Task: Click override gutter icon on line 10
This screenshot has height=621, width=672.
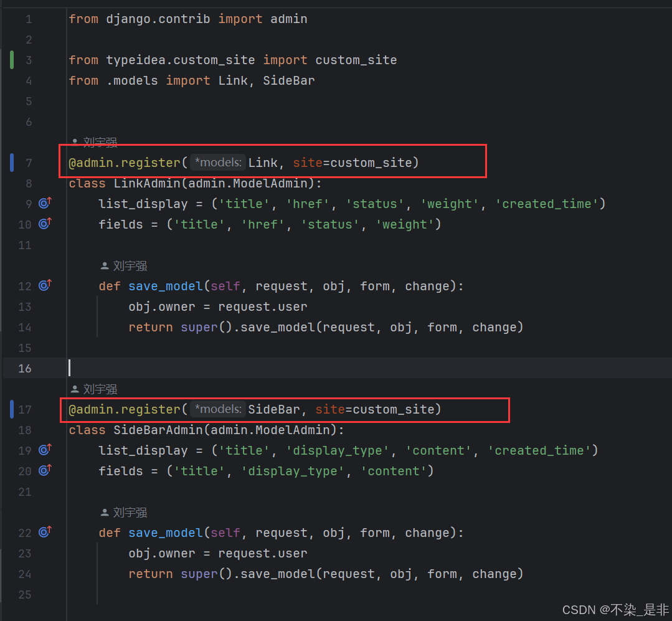Action: [x=45, y=224]
